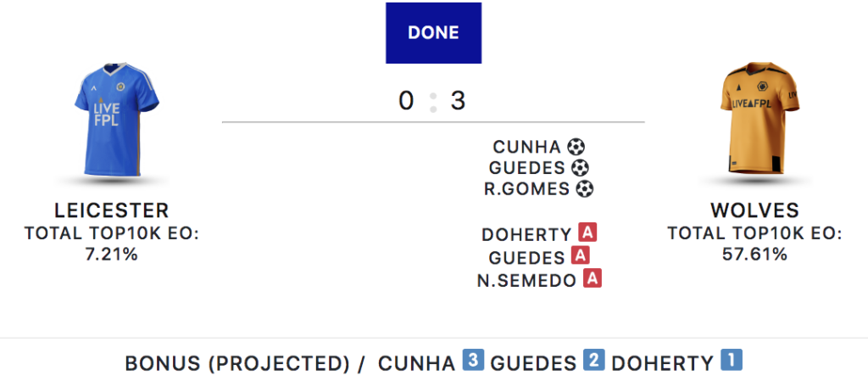Click Doherty's 1 bonus point badge
Screen dimensions: 868x381
coord(731,361)
